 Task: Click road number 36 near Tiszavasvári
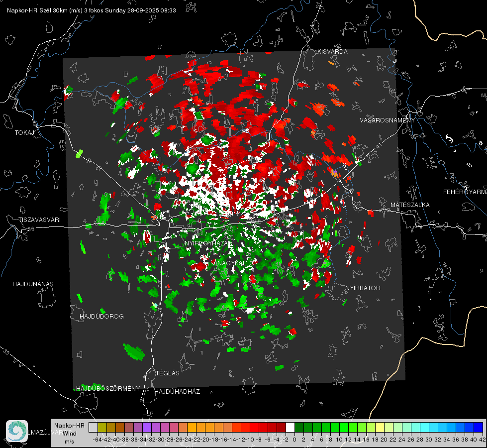(31, 229)
